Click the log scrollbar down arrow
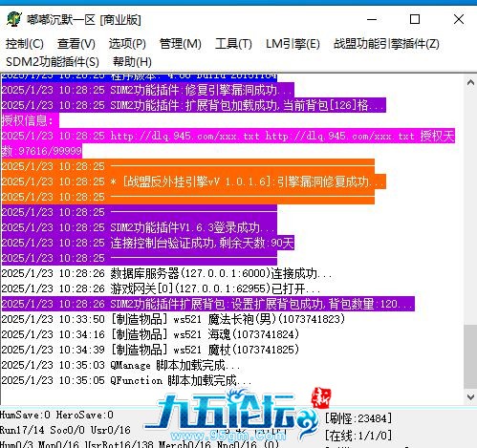 pos(470,396)
